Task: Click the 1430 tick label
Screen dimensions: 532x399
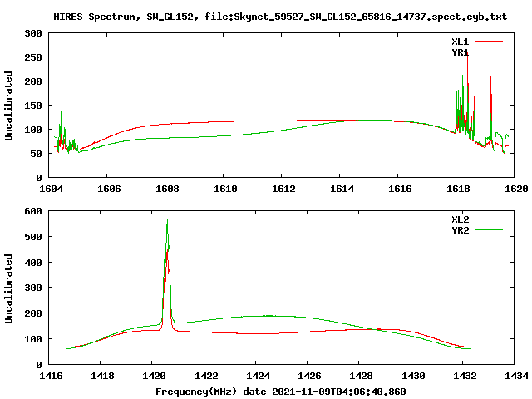Action: [413, 376]
